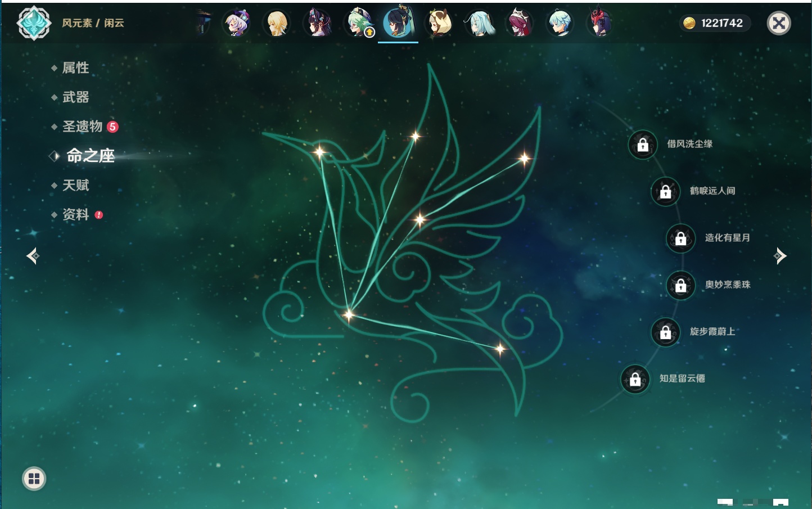Open the 圣遗物 artifacts tab
The width and height of the screenshot is (812, 509).
click(83, 127)
